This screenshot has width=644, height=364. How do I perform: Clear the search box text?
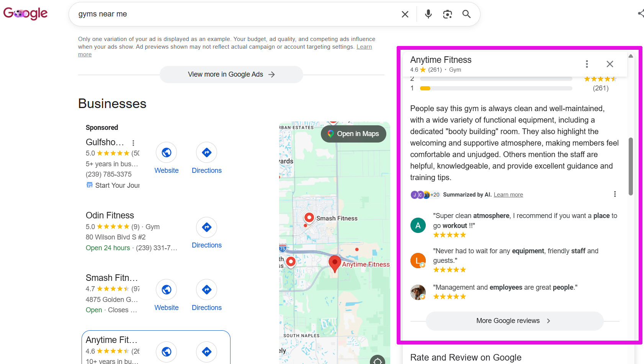(x=405, y=14)
